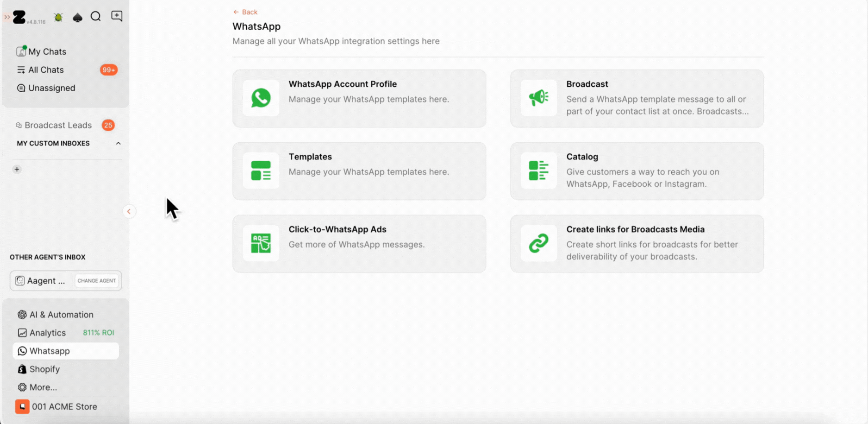Click the AI & Automation swirl icon

click(22, 315)
